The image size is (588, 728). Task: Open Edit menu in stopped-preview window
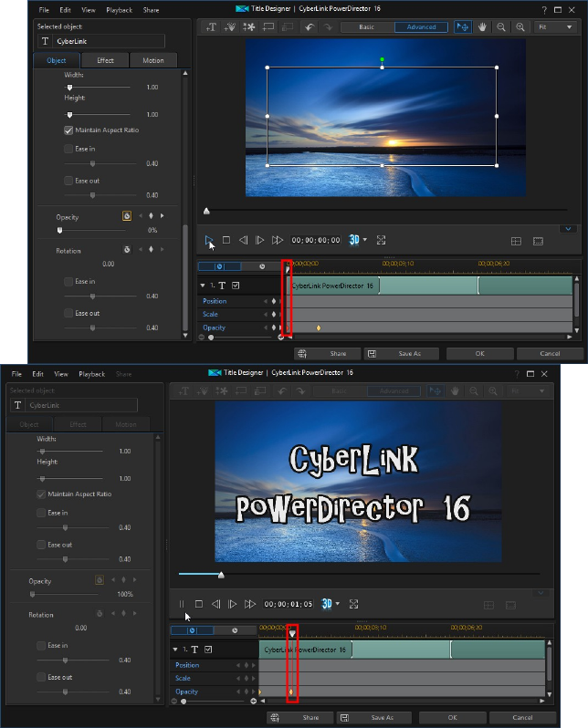pos(66,10)
